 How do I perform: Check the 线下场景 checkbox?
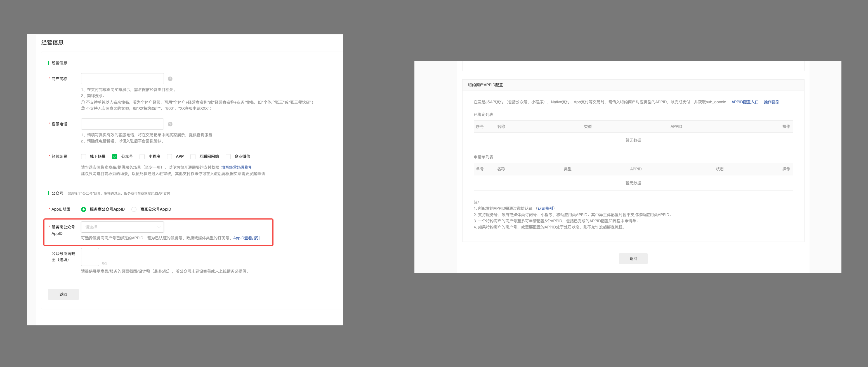click(x=84, y=157)
